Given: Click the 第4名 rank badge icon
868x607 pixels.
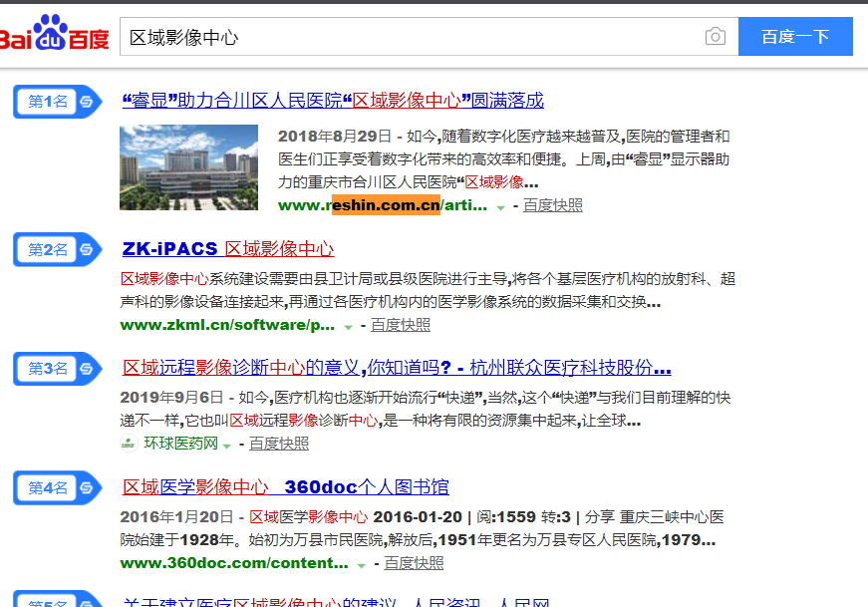Looking at the screenshot, I should tap(58, 488).
